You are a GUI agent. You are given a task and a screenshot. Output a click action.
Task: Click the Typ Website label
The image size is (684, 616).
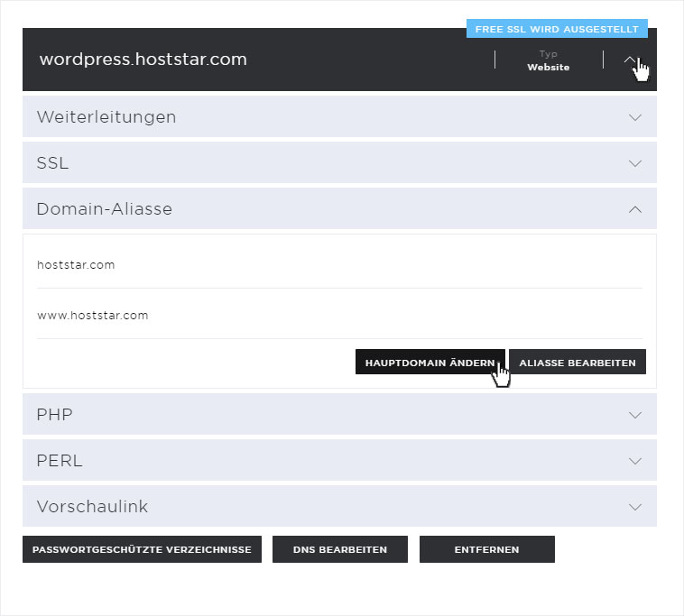click(x=549, y=60)
